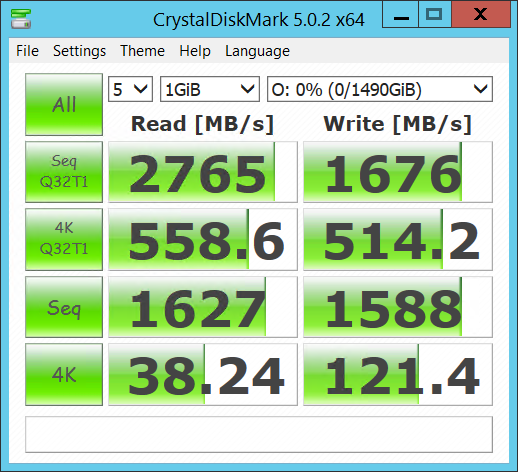Click the CrystalDiskMark app icon in title bar
Screen dimensions: 518x472
point(21,19)
